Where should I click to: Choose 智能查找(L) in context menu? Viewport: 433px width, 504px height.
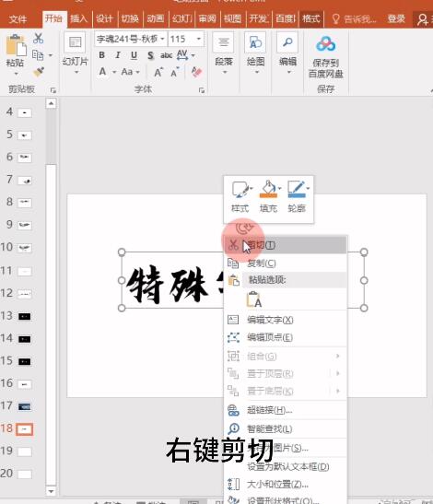(x=286, y=428)
